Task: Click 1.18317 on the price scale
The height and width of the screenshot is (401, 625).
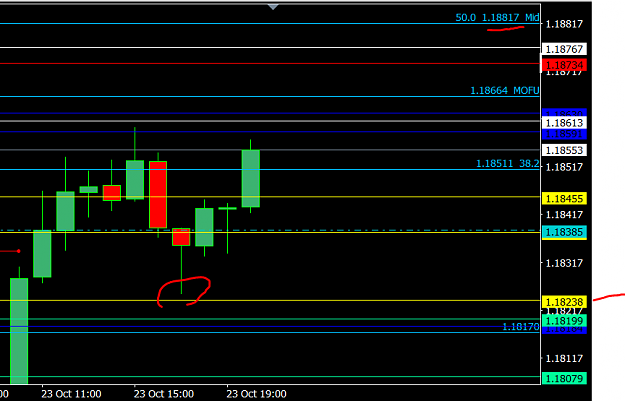Action: 564,263
